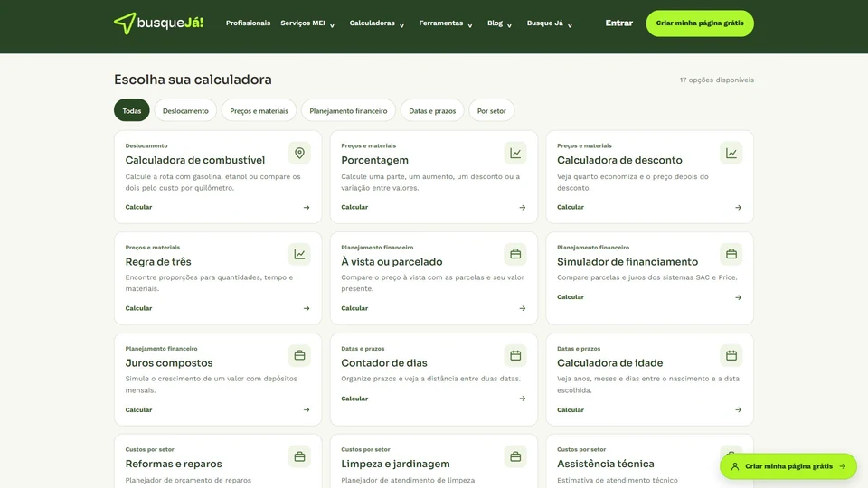Open the À vista ou parcelado title
The height and width of the screenshot is (488, 868).
[392, 262]
